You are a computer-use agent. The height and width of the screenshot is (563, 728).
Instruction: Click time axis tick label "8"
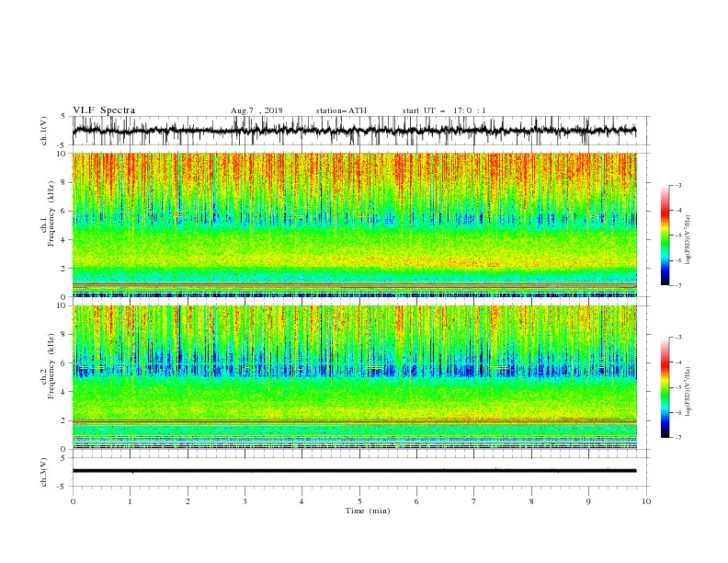(x=531, y=501)
